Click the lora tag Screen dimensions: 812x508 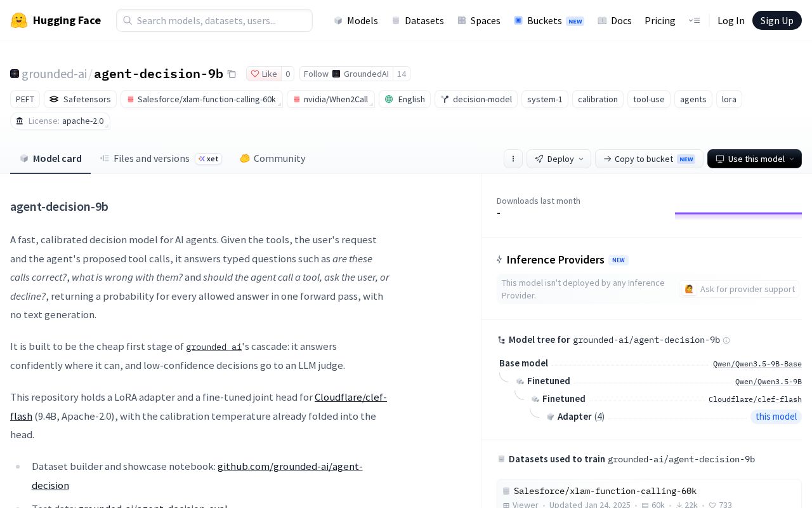click(729, 99)
